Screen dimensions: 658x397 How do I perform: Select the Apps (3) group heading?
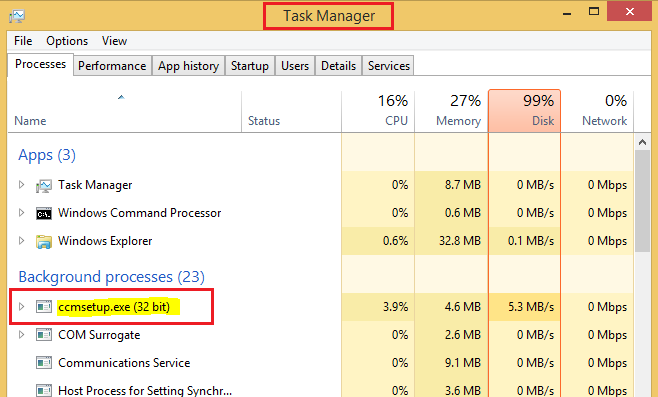[x=47, y=155]
